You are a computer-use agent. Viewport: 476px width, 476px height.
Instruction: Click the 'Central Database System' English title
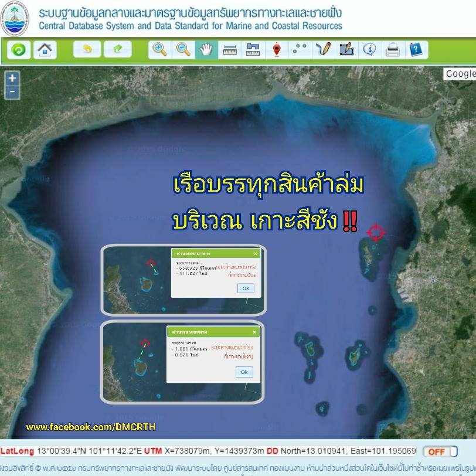coord(191,26)
